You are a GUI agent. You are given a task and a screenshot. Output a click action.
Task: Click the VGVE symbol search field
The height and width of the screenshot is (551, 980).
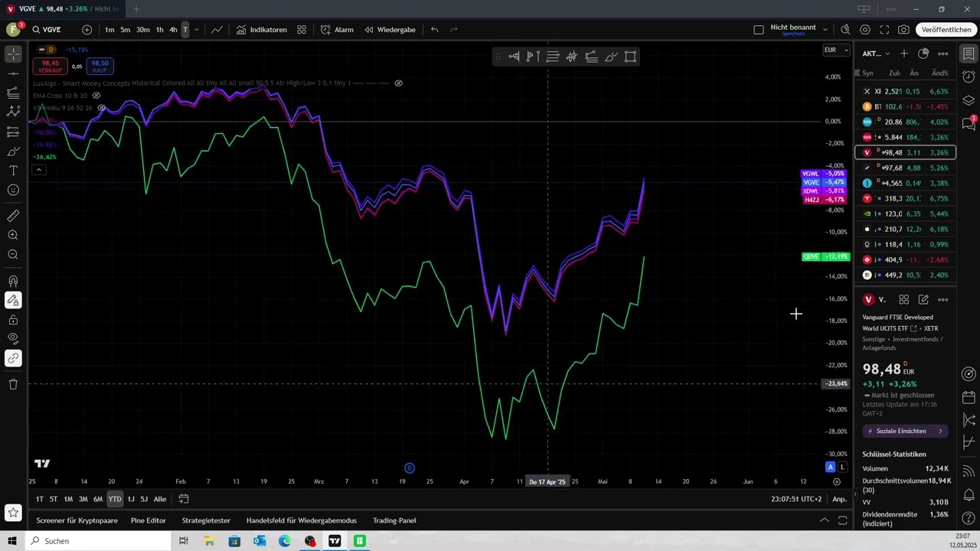(x=51, y=30)
